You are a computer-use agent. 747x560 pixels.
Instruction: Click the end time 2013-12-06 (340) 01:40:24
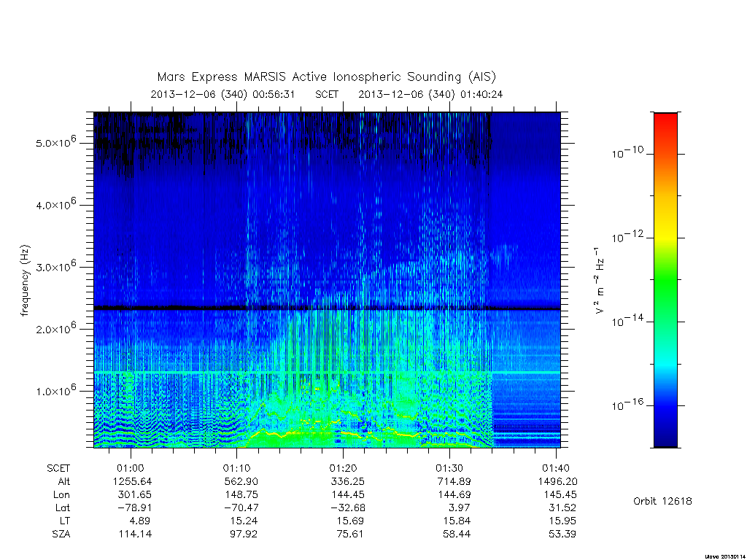click(x=430, y=94)
